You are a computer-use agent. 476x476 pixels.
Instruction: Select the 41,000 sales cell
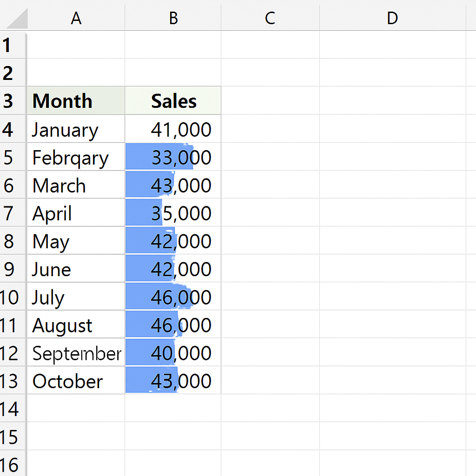tap(173, 129)
